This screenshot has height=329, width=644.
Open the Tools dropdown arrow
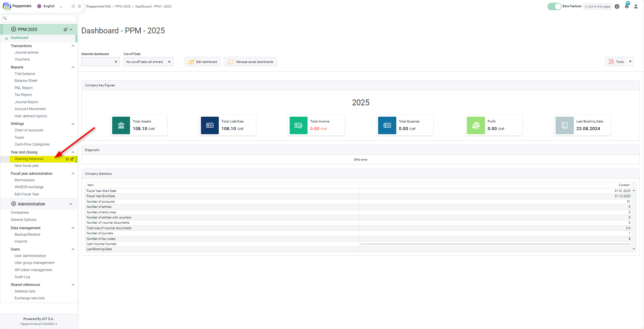630,62
